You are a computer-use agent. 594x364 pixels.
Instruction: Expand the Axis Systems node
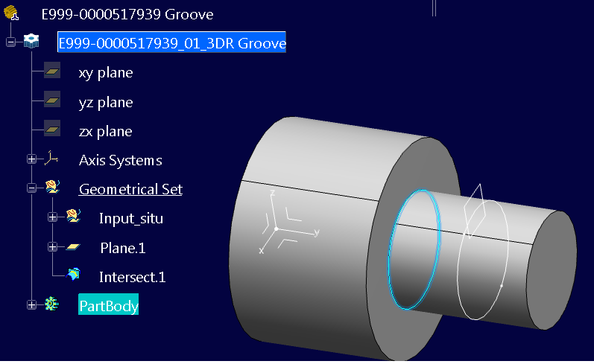(32, 159)
